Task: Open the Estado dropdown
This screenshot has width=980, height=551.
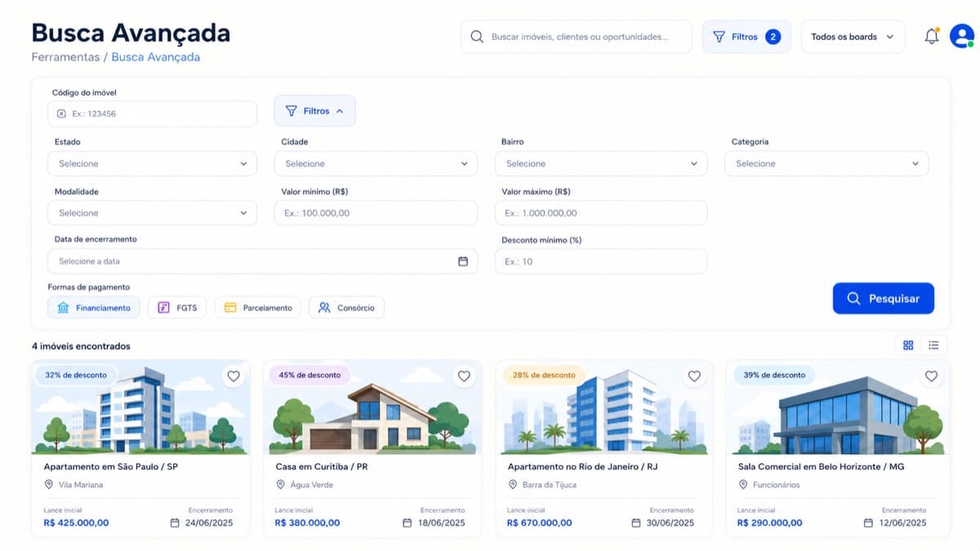Action: (152, 163)
